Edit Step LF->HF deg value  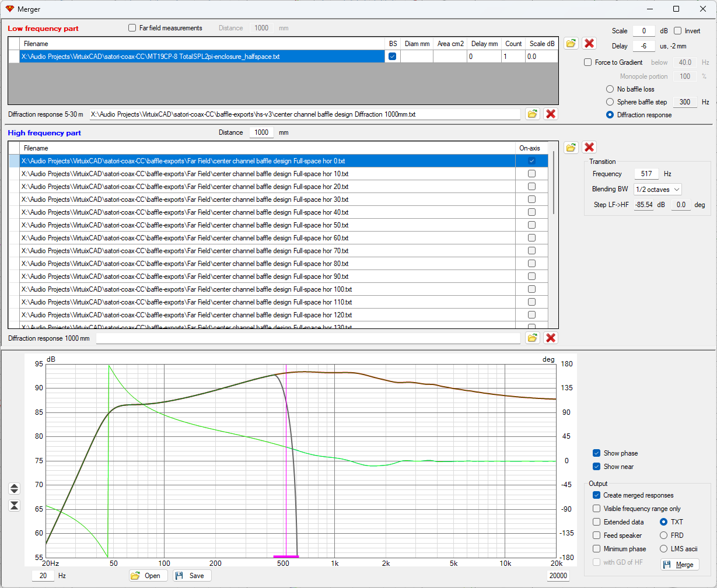pos(681,205)
